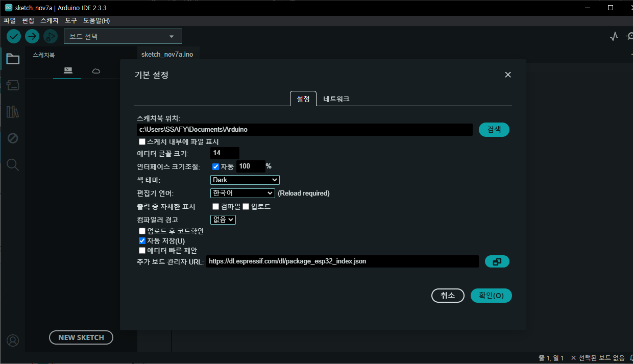Click the editor font size field
633x364 pixels.
point(225,153)
